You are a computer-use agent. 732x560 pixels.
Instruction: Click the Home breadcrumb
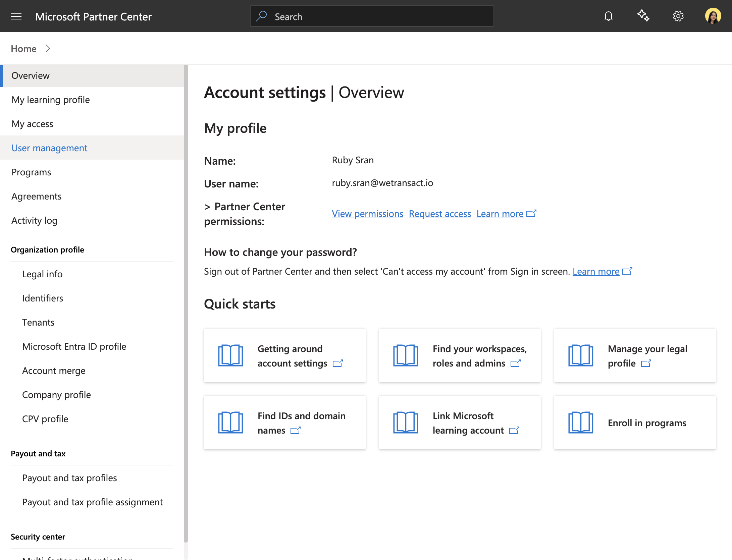coord(23,49)
